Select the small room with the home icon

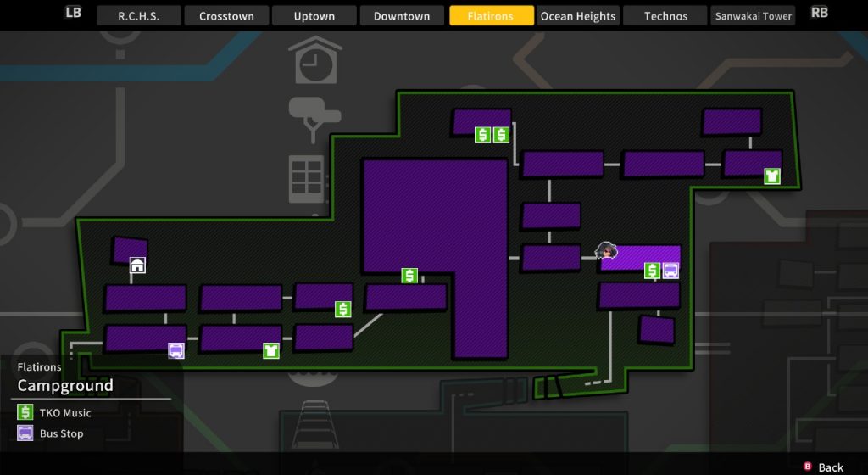[130, 250]
